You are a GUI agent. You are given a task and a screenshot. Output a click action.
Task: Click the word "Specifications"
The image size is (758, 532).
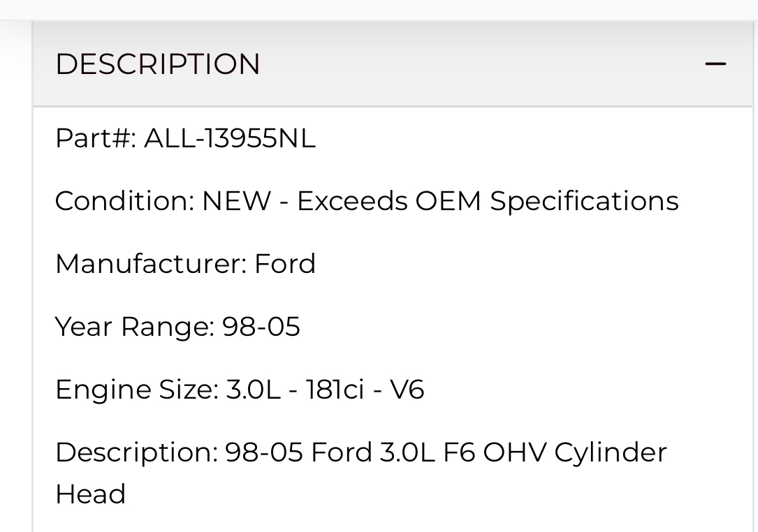tap(584, 201)
